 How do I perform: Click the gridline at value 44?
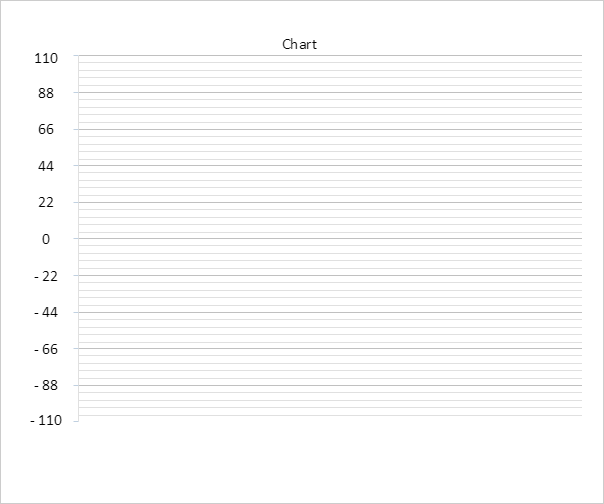[x=330, y=166]
